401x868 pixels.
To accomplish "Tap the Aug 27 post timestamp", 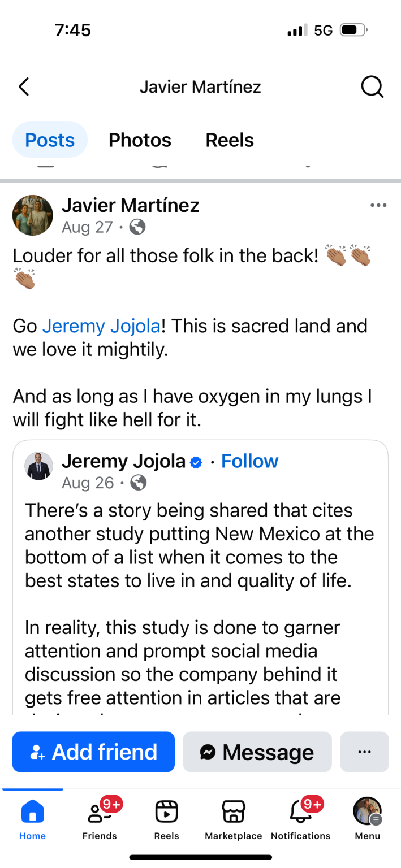I will [x=87, y=227].
